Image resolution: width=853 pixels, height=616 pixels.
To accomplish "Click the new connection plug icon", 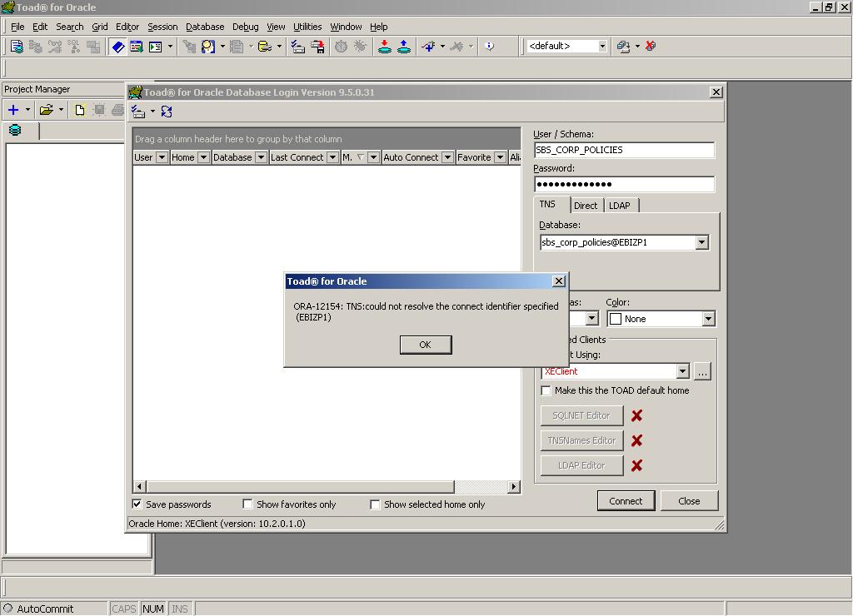I will (x=429, y=47).
